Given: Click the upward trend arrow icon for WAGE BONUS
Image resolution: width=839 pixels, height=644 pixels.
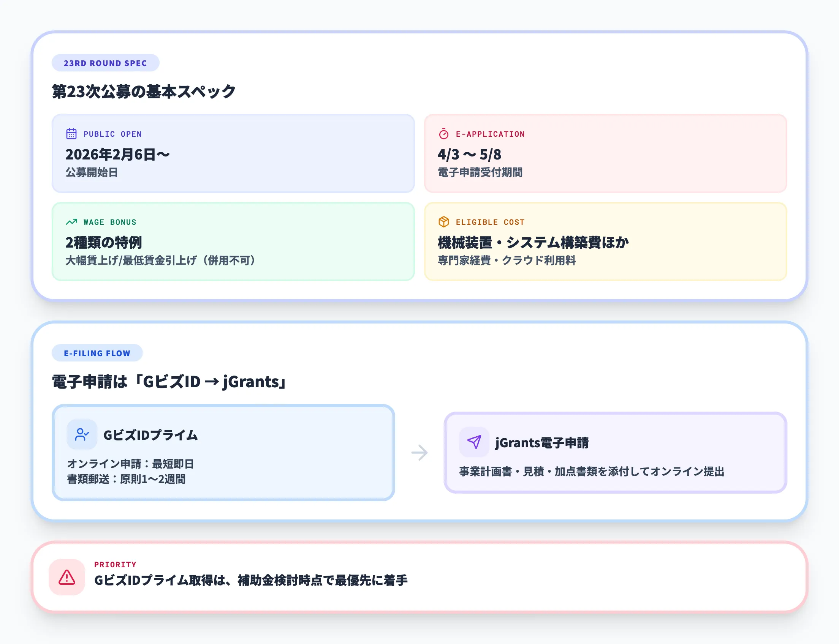Looking at the screenshot, I should click(x=71, y=222).
